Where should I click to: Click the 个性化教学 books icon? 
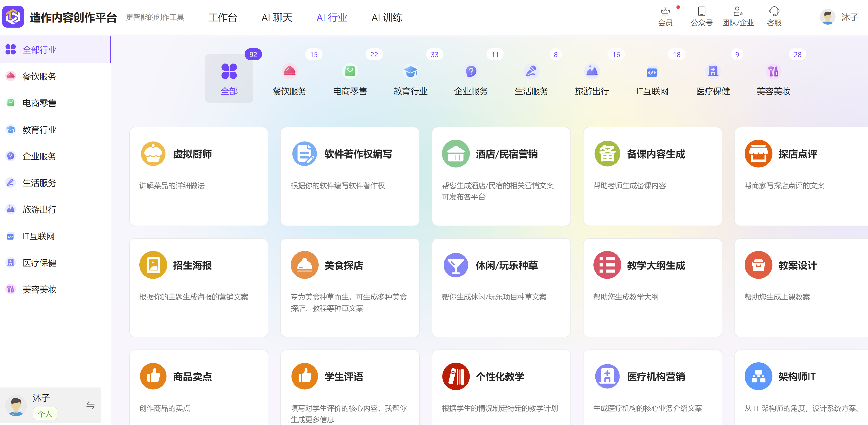pos(456,376)
